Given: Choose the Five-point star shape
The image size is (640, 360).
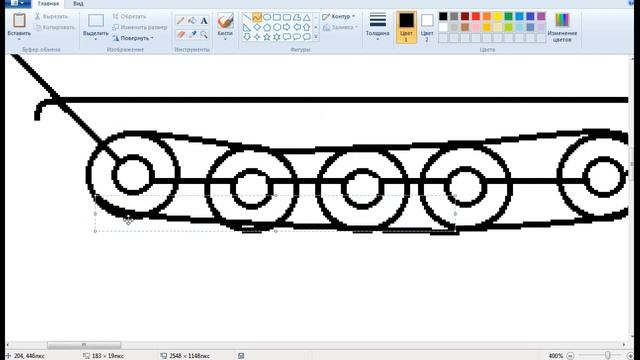Looking at the screenshot, I should click(267, 37).
